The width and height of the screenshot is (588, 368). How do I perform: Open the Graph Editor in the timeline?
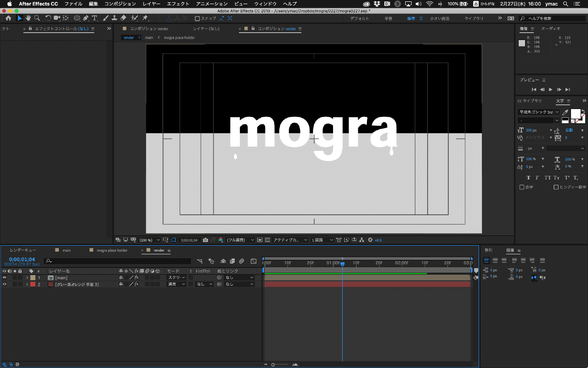coord(253,261)
